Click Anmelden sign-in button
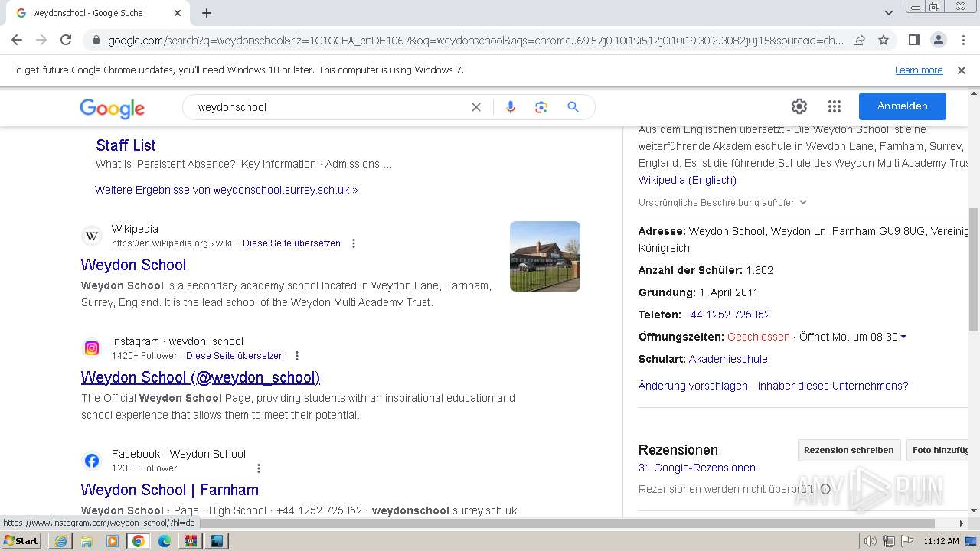The height and width of the screenshot is (551, 980). 903,106
